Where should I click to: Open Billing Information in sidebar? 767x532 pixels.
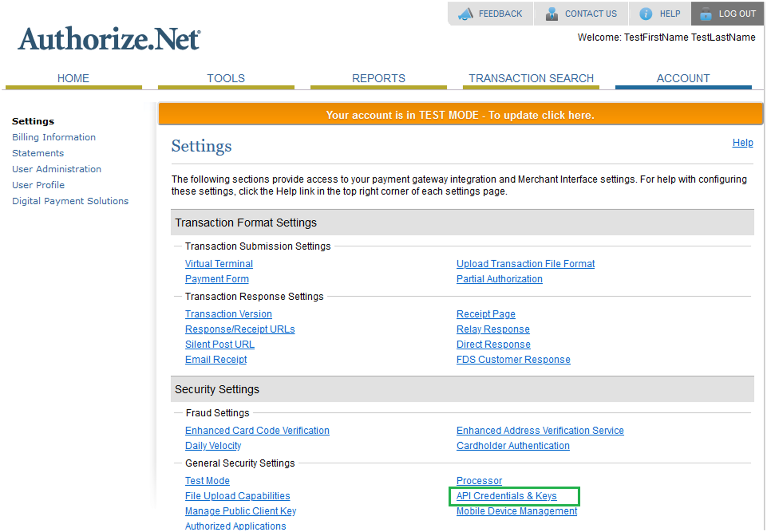[x=54, y=137]
